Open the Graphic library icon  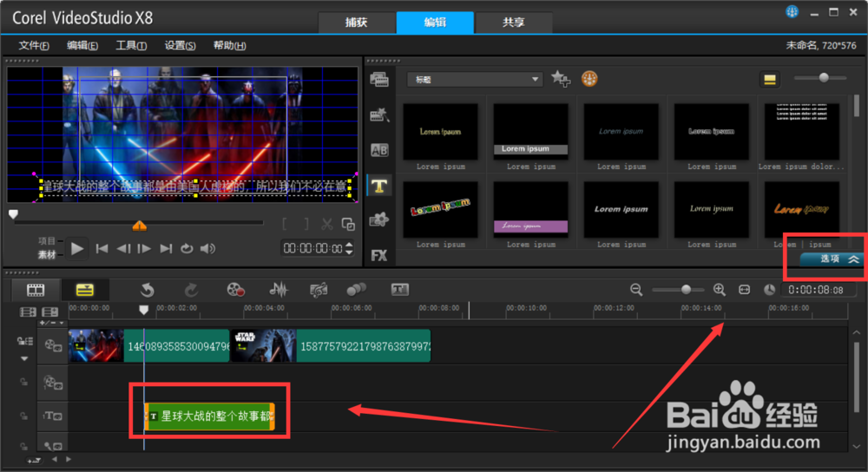[x=379, y=220]
